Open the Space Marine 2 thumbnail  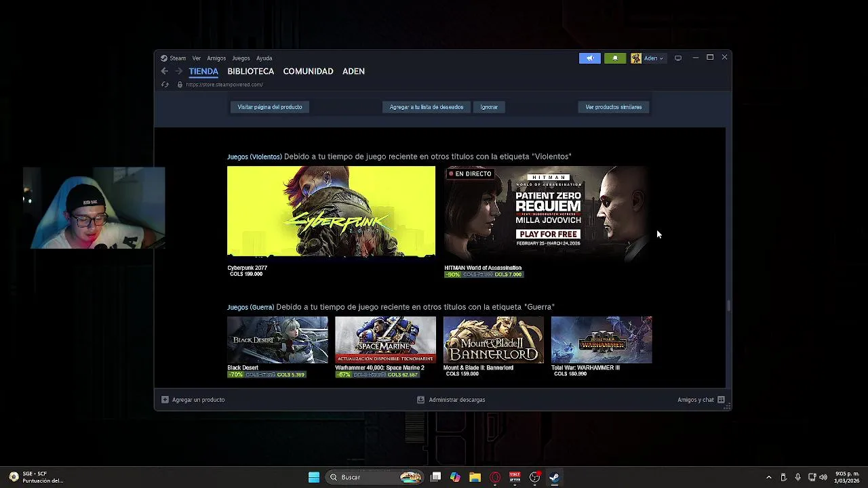pyautogui.click(x=385, y=340)
